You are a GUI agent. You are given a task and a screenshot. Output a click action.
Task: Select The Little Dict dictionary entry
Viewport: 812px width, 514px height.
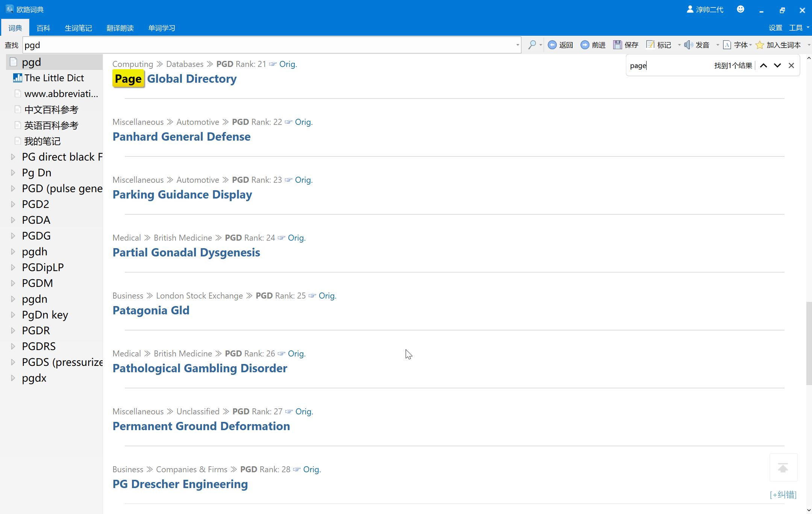click(54, 78)
